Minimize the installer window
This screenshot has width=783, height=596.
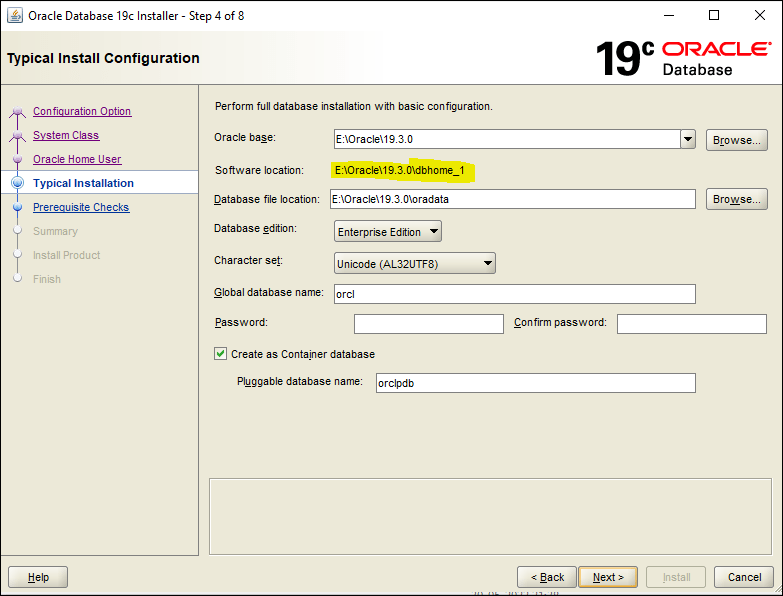pos(669,15)
